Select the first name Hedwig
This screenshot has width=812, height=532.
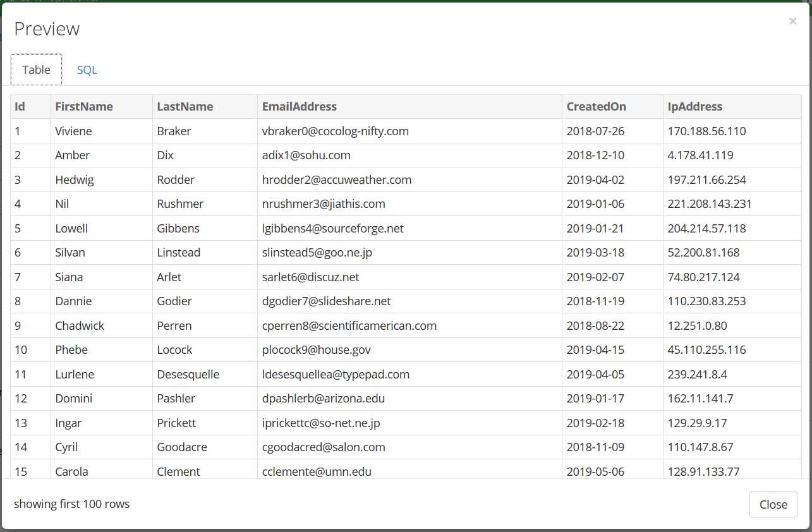tap(75, 180)
